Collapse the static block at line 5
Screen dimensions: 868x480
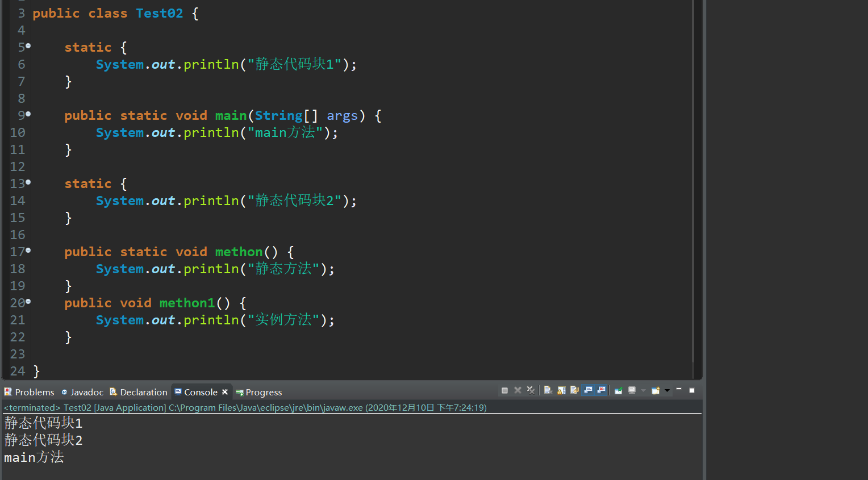[28, 46]
